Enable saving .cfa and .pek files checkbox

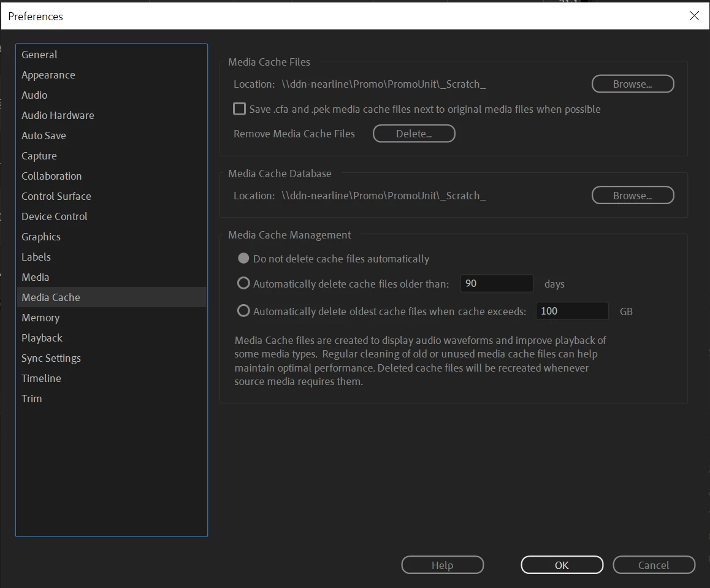tap(239, 109)
